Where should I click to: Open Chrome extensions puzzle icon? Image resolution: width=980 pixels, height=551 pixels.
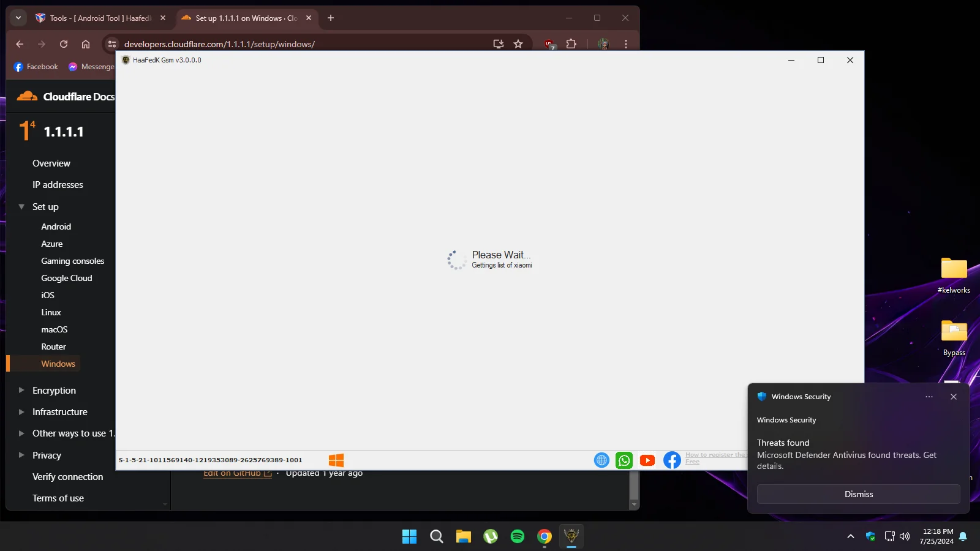pyautogui.click(x=571, y=44)
